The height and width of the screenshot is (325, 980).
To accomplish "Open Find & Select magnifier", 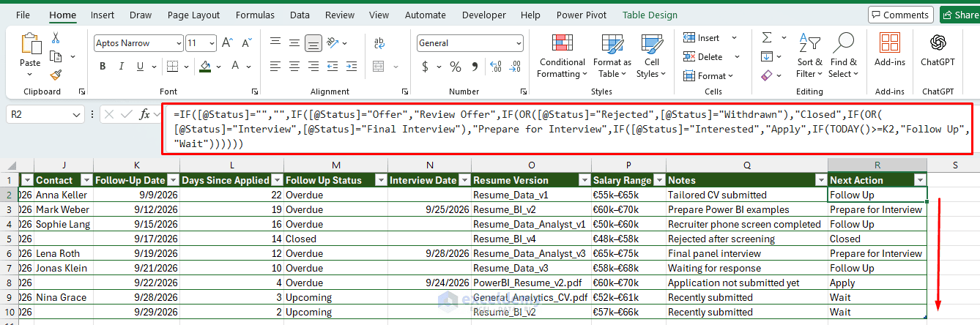I will (x=844, y=56).
